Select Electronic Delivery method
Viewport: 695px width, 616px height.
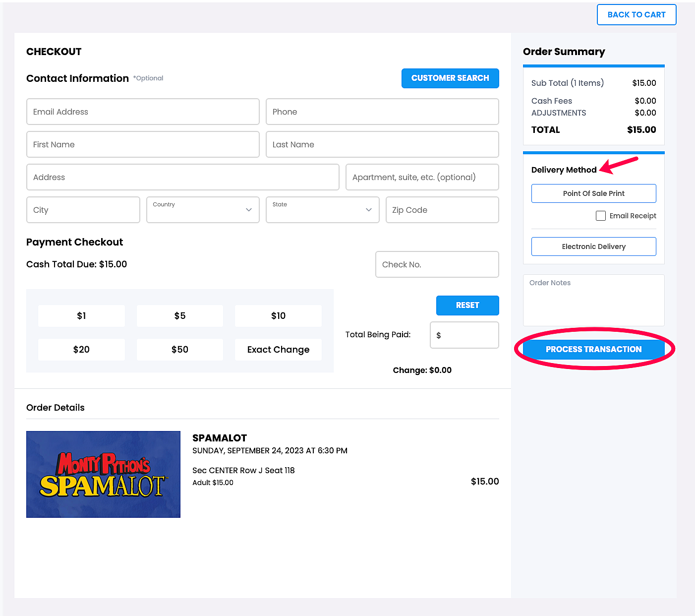[594, 246]
